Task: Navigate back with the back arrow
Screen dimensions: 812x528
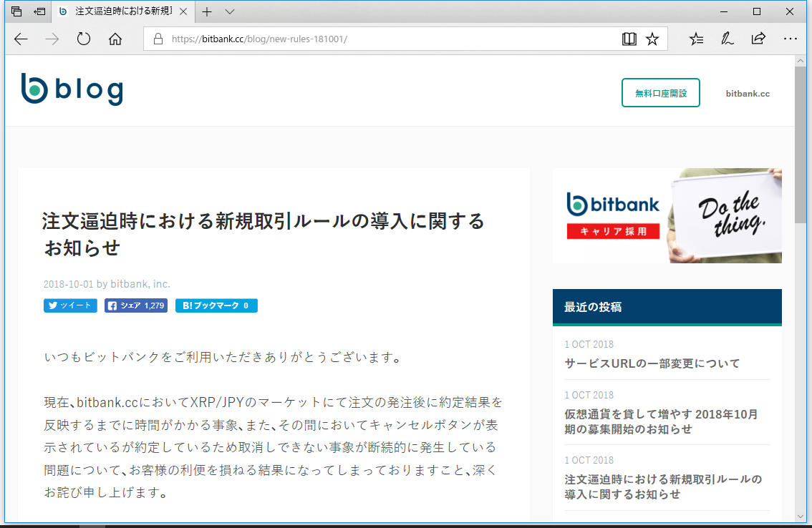Action: (21, 39)
